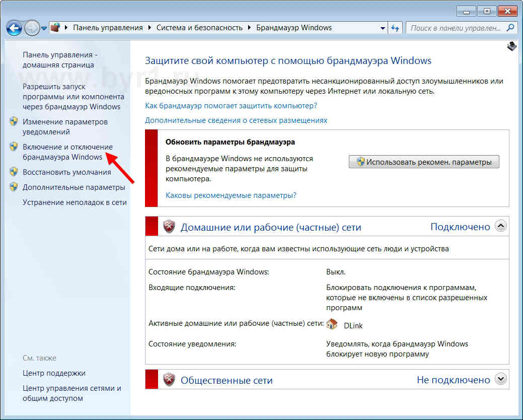Expand the Общественные сети section
This screenshot has height=420, width=523.
point(501,379)
